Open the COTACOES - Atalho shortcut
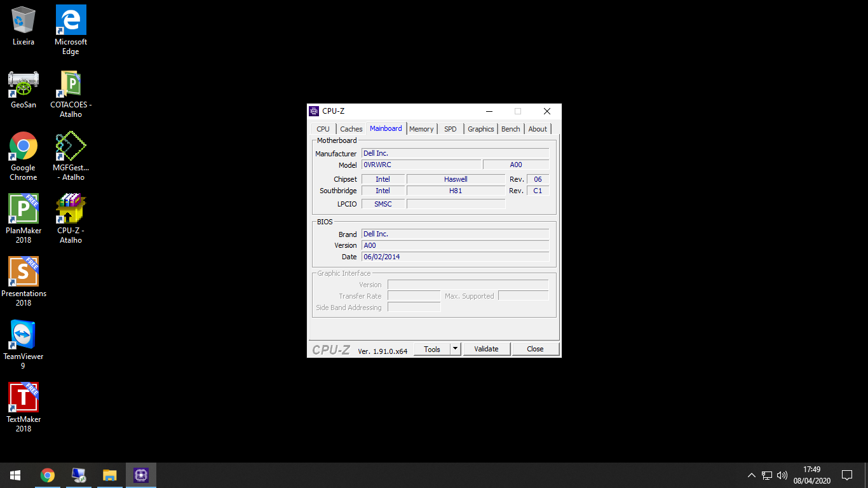 (71, 93)
